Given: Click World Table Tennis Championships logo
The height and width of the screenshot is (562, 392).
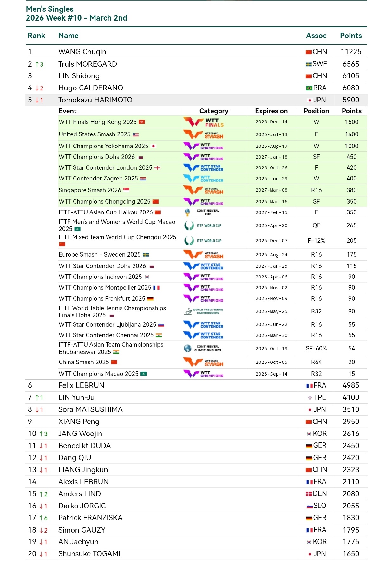Looking at the screenshot, I should coord(204,311).
